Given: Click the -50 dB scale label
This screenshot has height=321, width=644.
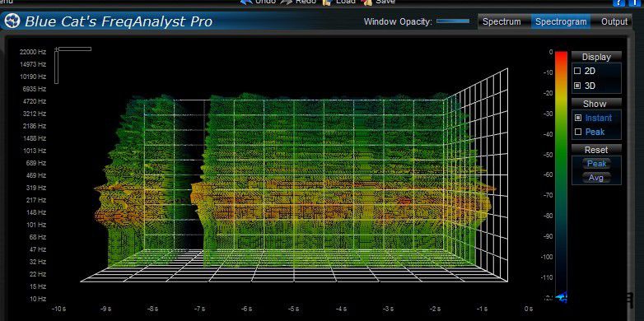Looking at the screenshot, I should click(548, 155).
